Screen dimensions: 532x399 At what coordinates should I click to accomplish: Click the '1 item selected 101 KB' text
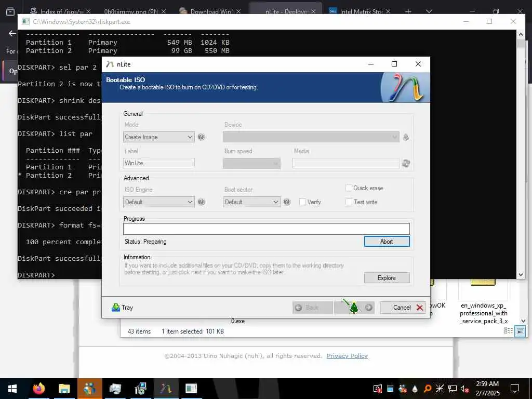[x=193, y=331]
